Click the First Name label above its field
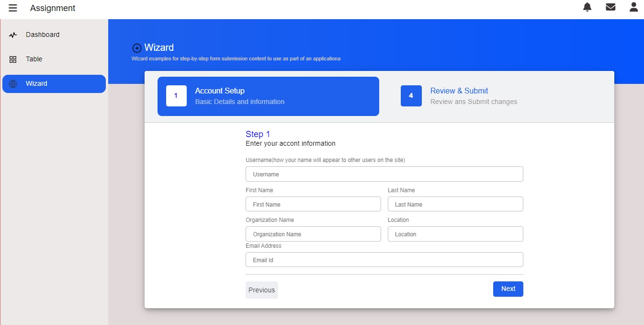 [x=259, y=190]
